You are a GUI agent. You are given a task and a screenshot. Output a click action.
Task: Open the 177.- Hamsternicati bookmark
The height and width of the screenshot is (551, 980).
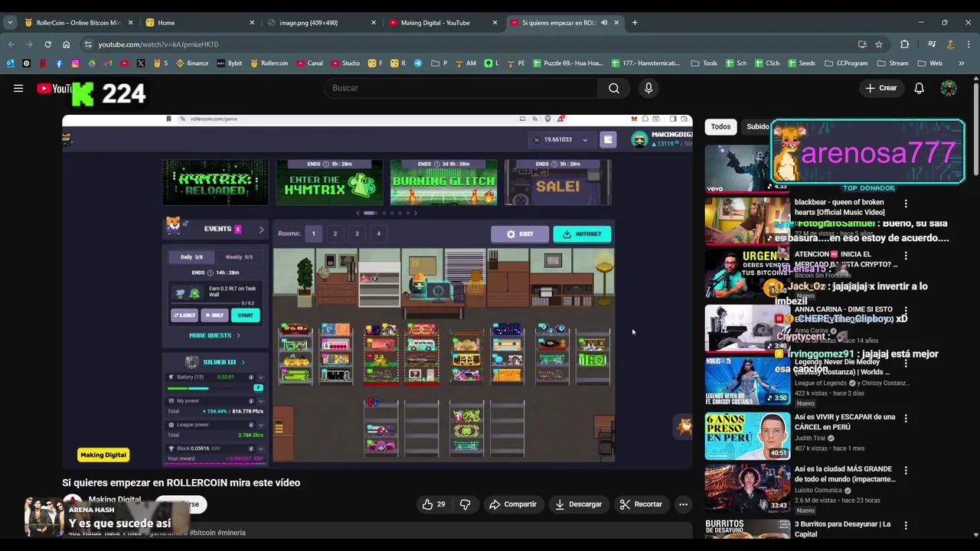[x=647, y=64]
